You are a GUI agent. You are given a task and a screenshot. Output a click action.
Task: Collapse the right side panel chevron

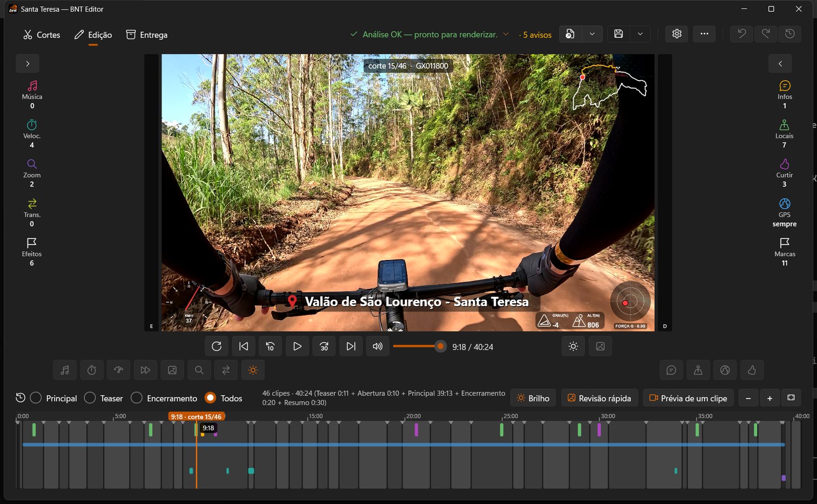pos(780,64)
